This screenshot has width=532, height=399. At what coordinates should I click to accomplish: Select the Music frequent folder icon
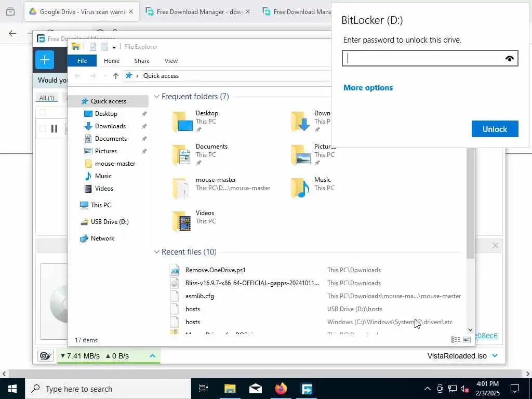[301, 188]
